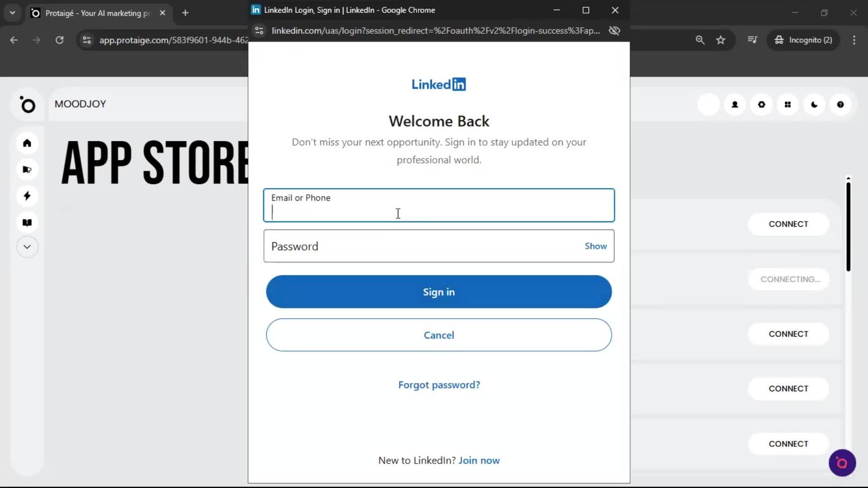Open the tab search chevron in Chrome
This screenshot has width=868, height=488.
tap(12, 13)
